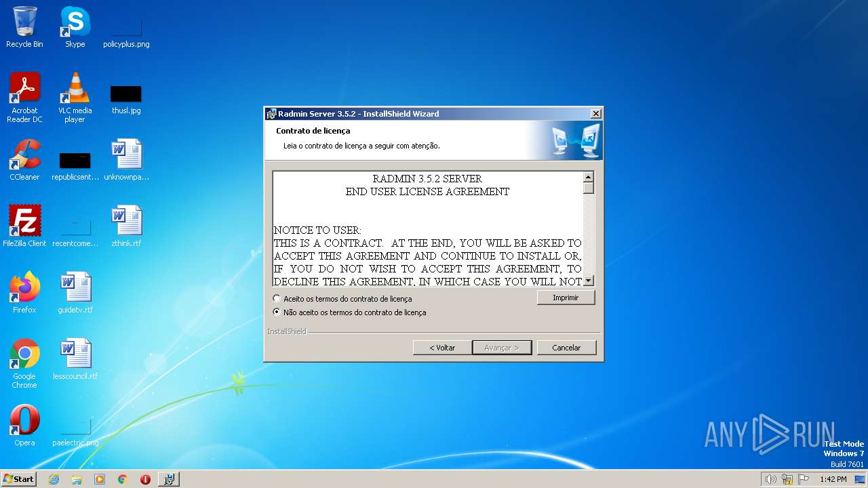The image size is (868, 488).
Task: Switch to the installer taskbar item
Action: 169,479
